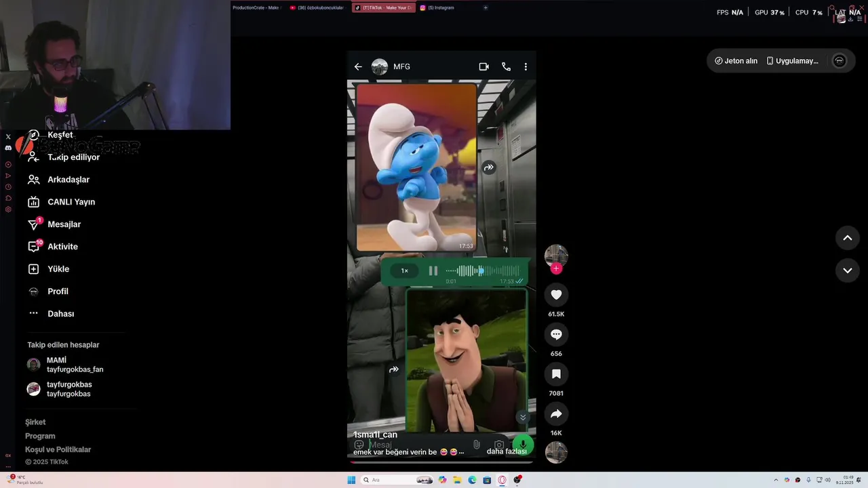Click the Uygulamayı get app button
This screenshot has width=868, height=488.
pos(793,61)
